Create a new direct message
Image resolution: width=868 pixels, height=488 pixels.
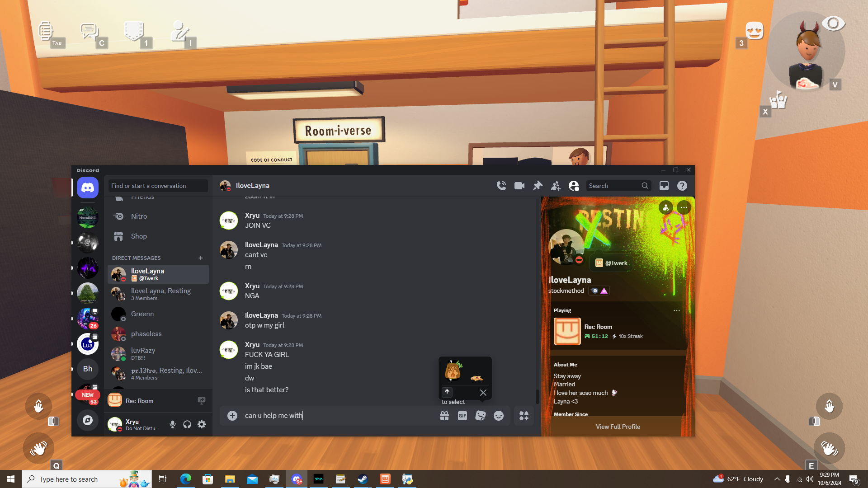tap(201, 258)
